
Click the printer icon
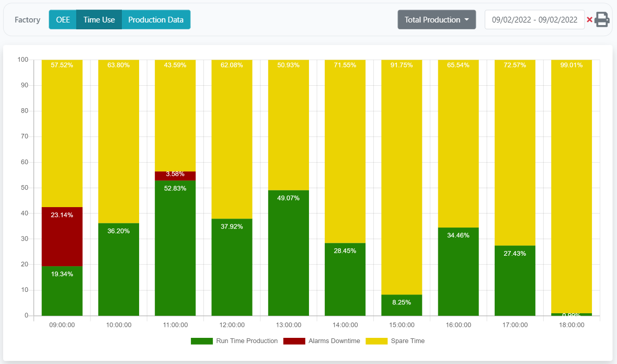602,19
